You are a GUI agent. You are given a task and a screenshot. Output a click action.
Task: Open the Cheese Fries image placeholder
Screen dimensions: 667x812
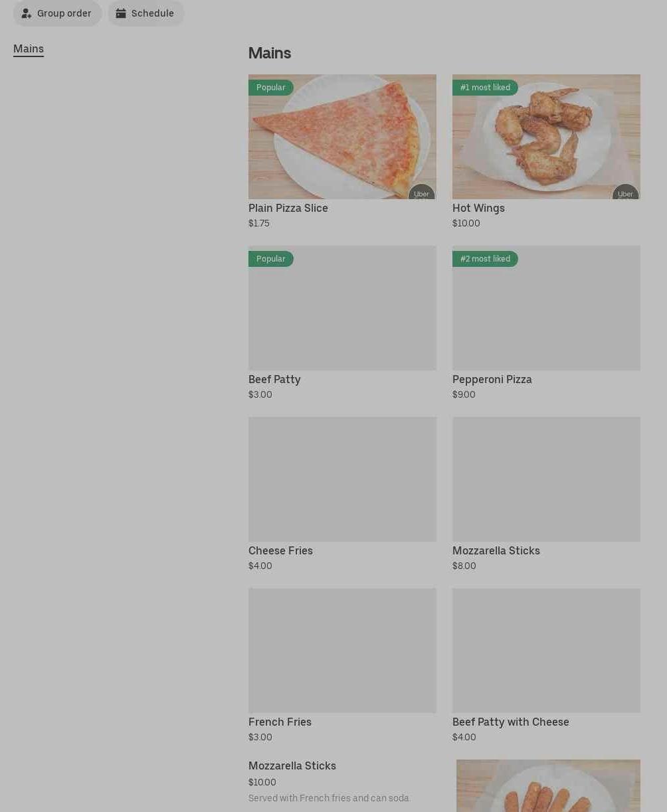(x=342, y=479)
